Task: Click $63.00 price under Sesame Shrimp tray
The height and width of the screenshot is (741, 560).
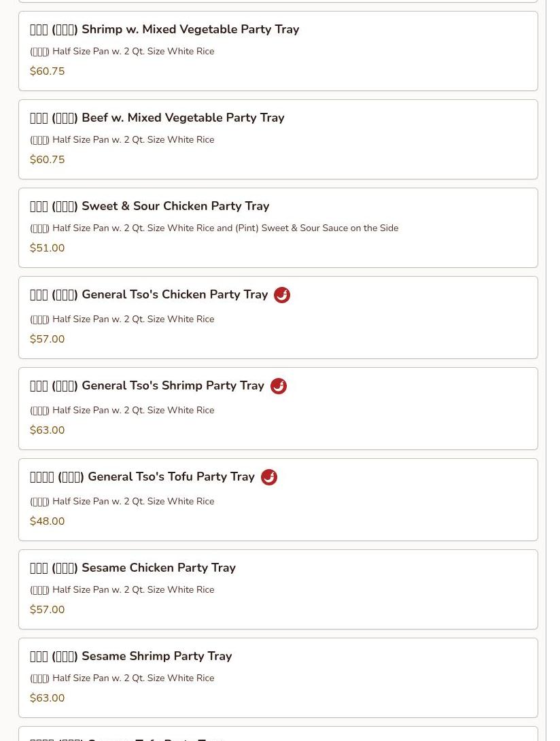Action: [48, 698]
